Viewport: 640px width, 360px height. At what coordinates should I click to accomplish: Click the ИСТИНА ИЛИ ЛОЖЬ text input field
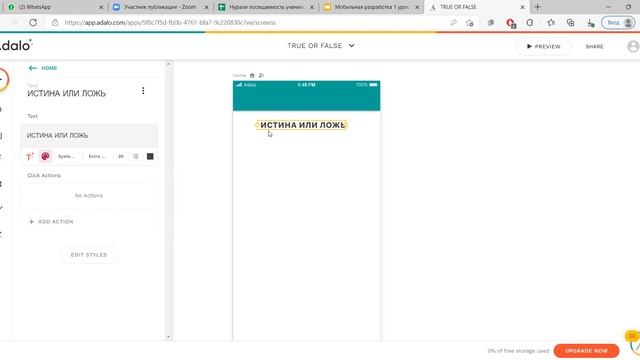tap(89, 136)
